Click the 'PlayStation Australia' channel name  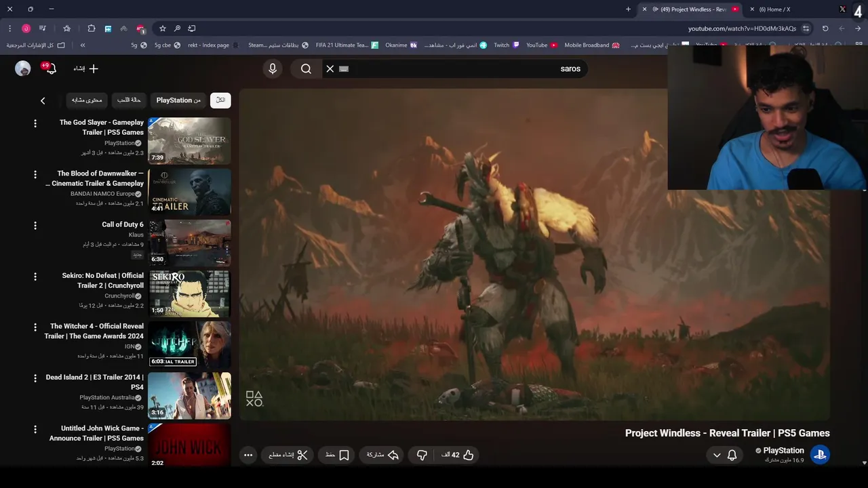[107, 398]
